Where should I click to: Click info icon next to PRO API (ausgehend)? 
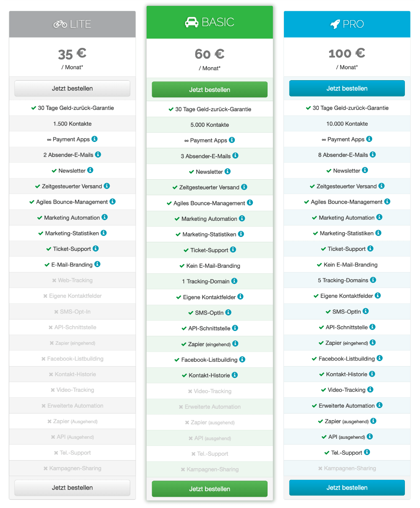point(370,437)
